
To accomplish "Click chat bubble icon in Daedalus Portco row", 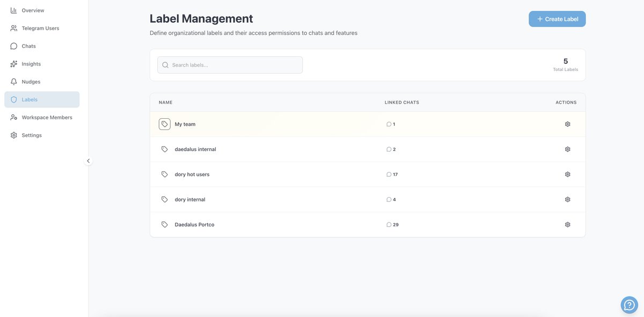I will point(389,225).
